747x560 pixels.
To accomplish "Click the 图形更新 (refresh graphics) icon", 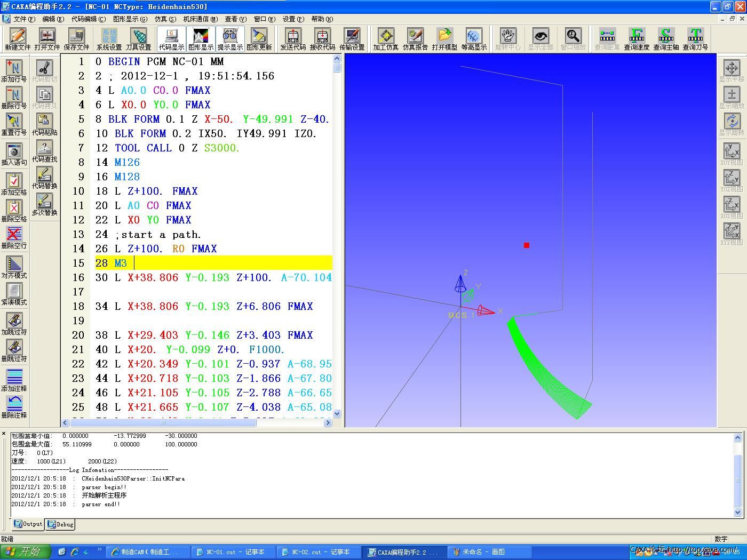I will pyautogui.click(x=259, y=39).
